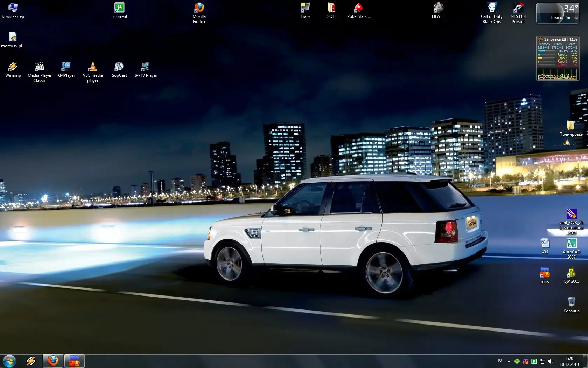The height and width of the screenshot is (368, 588).
Task: Show hidden system tray icons arrow
Action: point(509,361)
